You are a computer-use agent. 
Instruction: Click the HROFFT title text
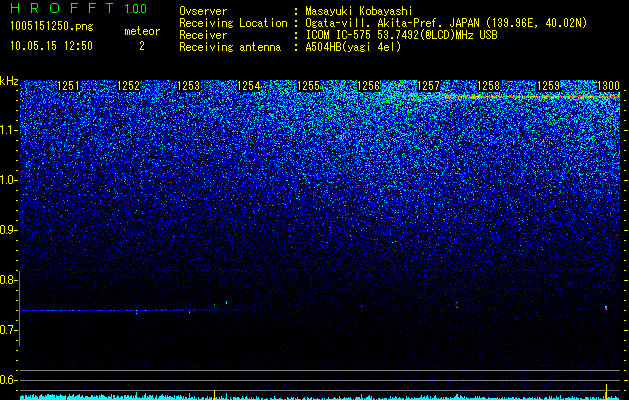63,8
